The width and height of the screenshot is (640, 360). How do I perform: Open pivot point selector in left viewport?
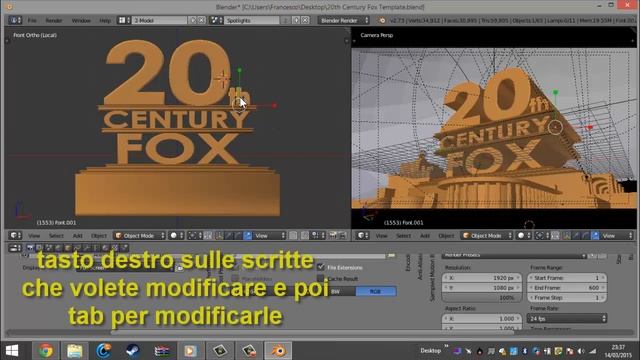pos(194,236)
